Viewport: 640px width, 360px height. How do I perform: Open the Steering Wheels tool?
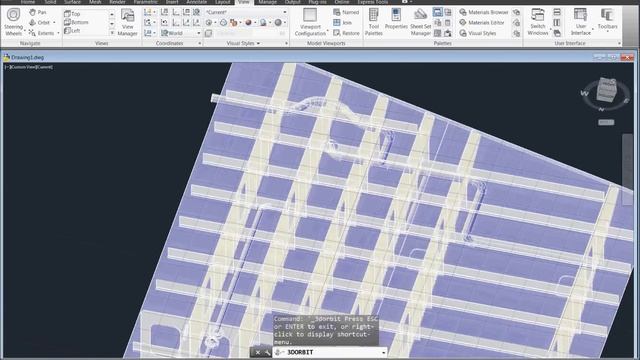pos(13,22)
